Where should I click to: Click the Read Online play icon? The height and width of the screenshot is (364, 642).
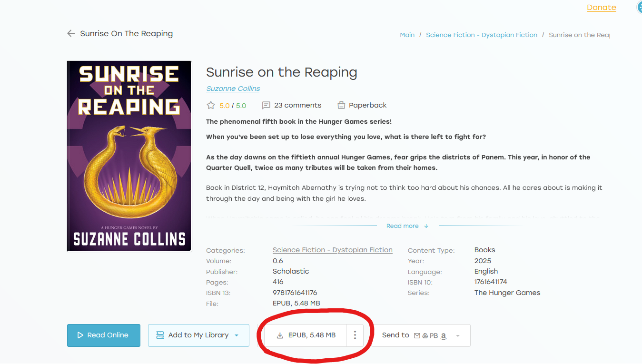pos(80,335)
